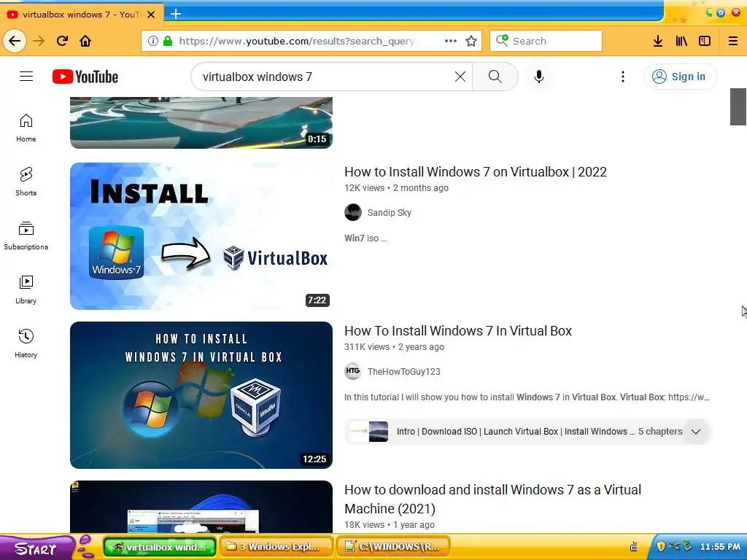
Task: Open "How to download and install Windows 7" title
Action: (x=492, y=499)
